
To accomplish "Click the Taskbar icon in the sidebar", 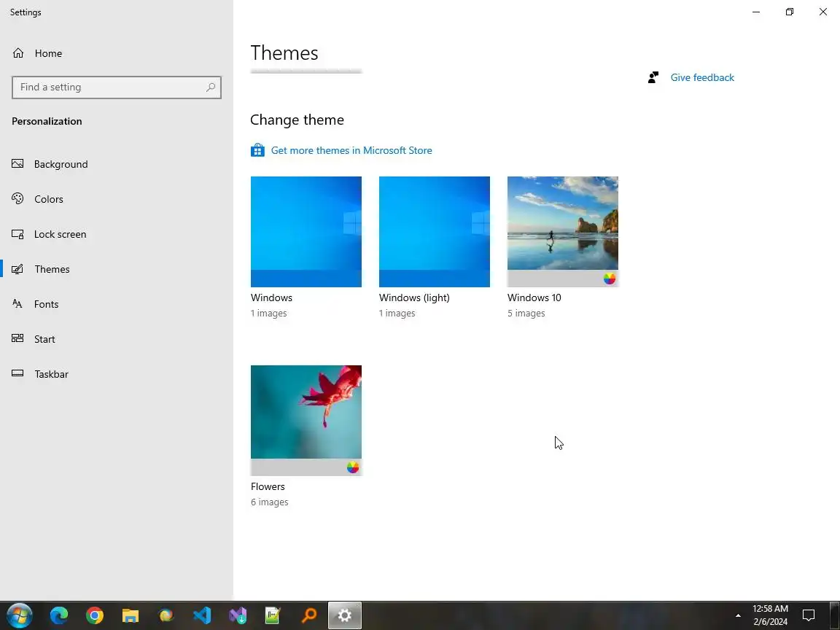I will coord(17,373).
